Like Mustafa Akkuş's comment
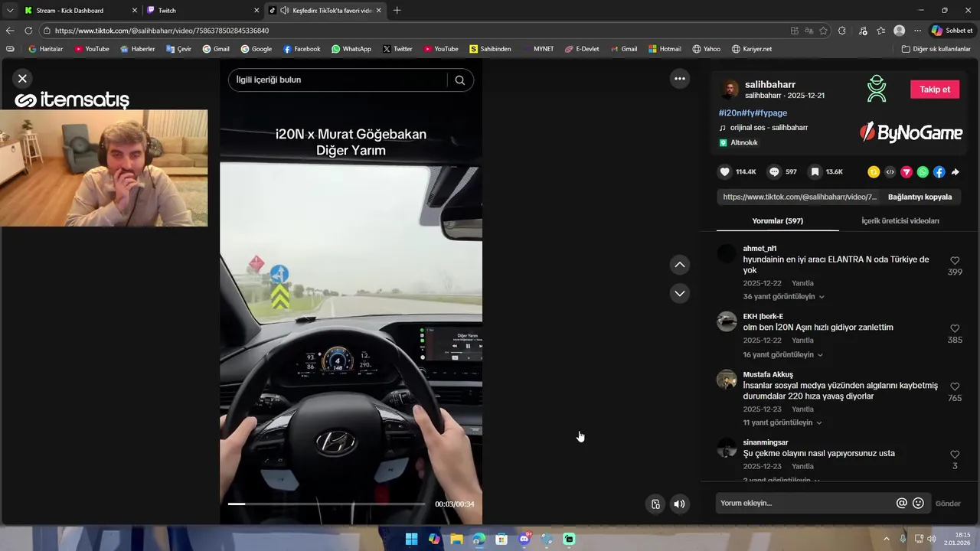The image size is (980, 551). tap(955, 387)
